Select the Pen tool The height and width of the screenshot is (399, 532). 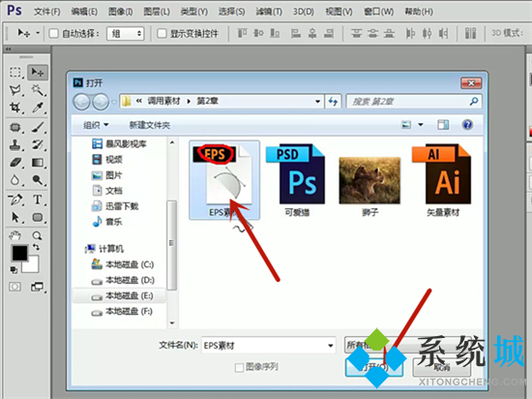point(15,199)
